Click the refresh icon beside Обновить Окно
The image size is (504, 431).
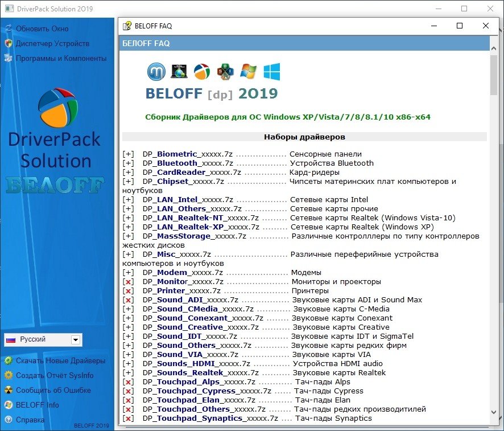click(x=9, y=28)
